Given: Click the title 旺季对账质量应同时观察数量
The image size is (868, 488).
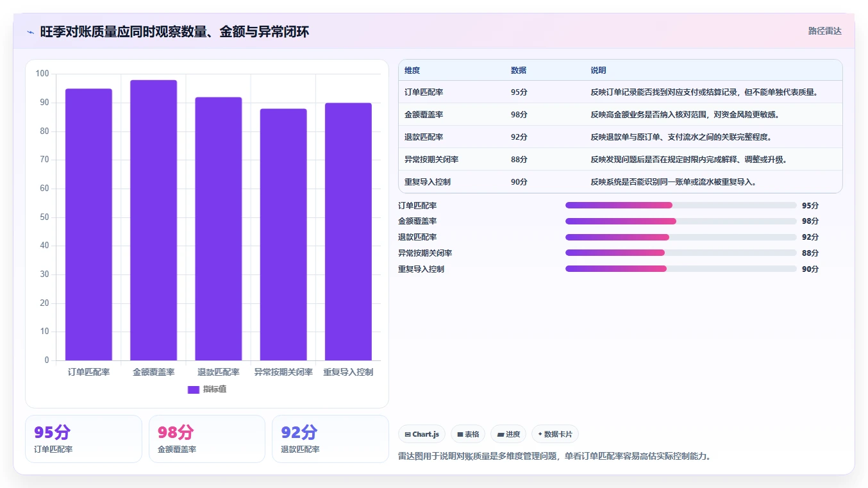Looking at the screenshot, I should [174, 32].
